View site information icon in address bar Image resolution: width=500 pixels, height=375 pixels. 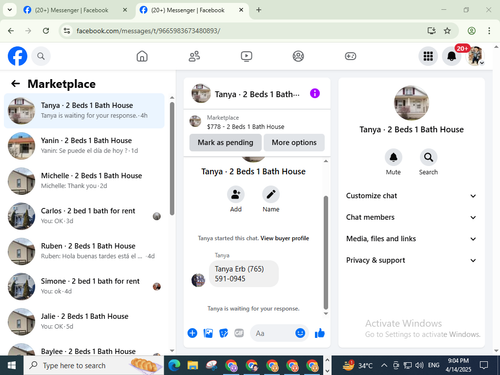tap(67, 31)
